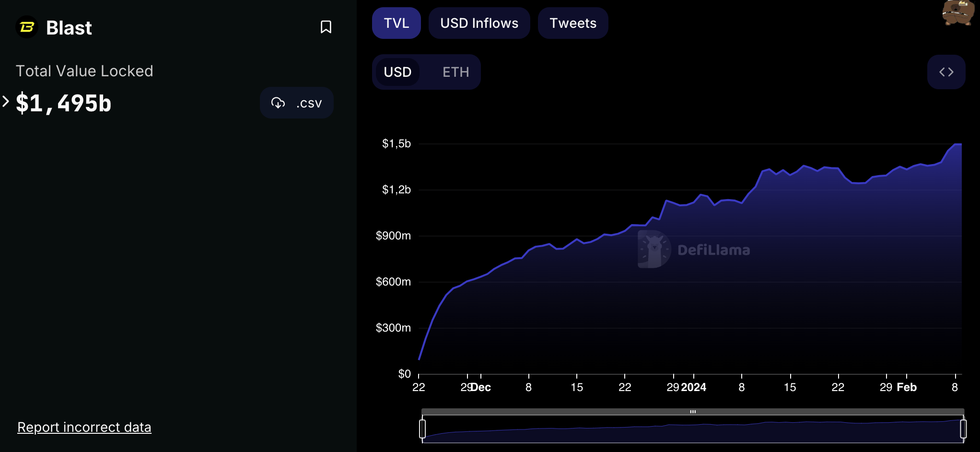The width and height of the screenshot is (980, 452).
Task: Click the range slider top drag bar
Action: click(693, 412)
